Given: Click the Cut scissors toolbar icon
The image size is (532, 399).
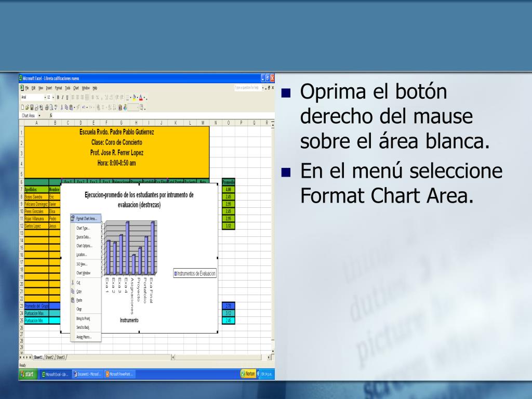Looking at the screenshot, I should click(62, 107).
